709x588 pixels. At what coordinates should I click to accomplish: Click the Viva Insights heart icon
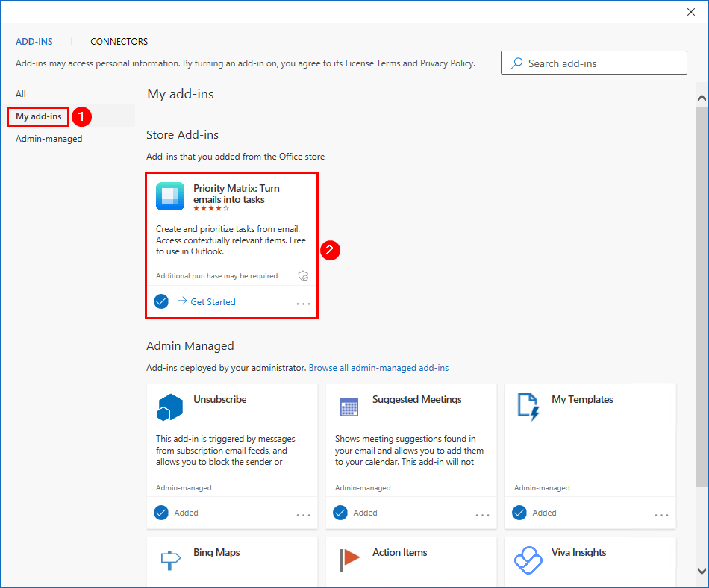click(x=528, y=560)
